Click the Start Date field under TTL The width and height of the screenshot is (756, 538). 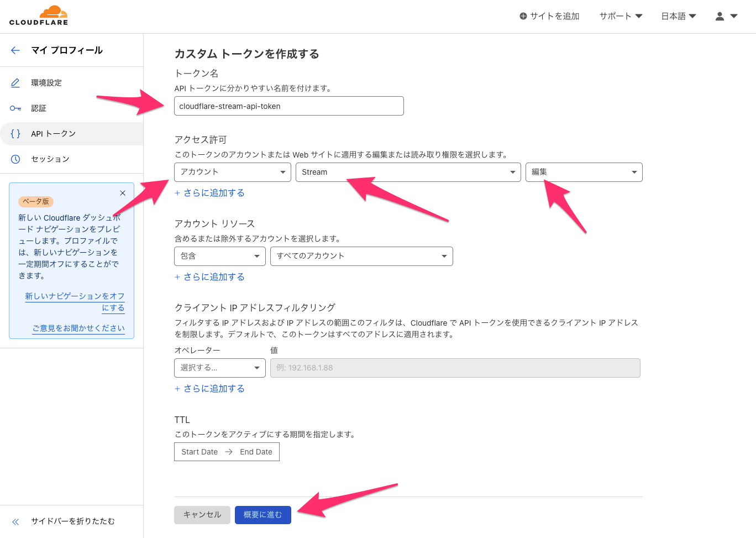pyautogui.click(x=199, y=451)
